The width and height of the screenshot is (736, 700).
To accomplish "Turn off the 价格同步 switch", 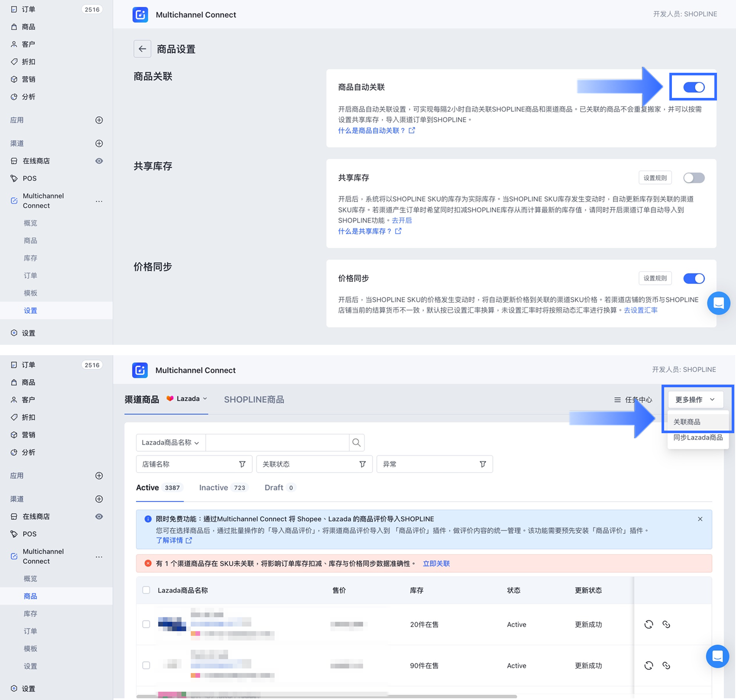I will tap(694, 279).
